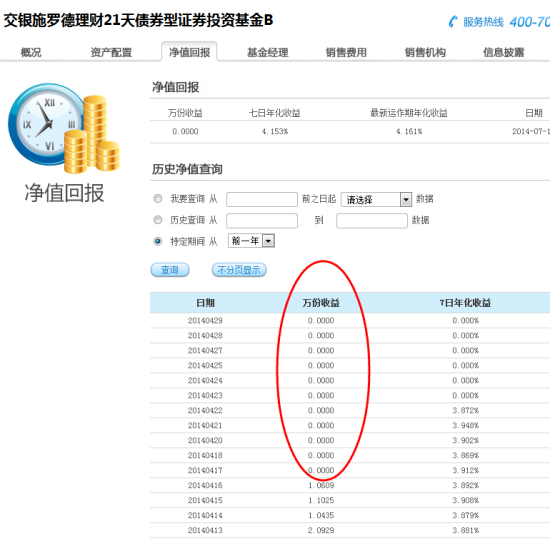The height and width of the screenshot is (541, 550).
Task: Select the 净值回报 tab
Action: tap(189, 52)
